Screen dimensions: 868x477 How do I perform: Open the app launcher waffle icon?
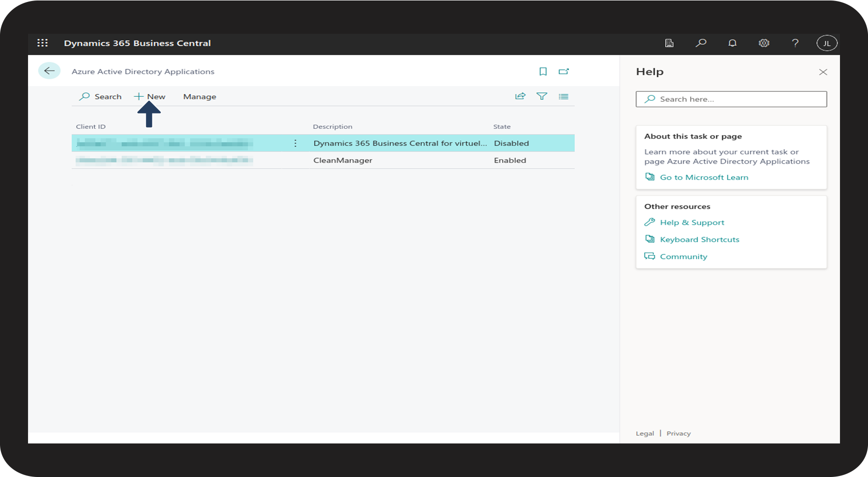click(43, 43)
